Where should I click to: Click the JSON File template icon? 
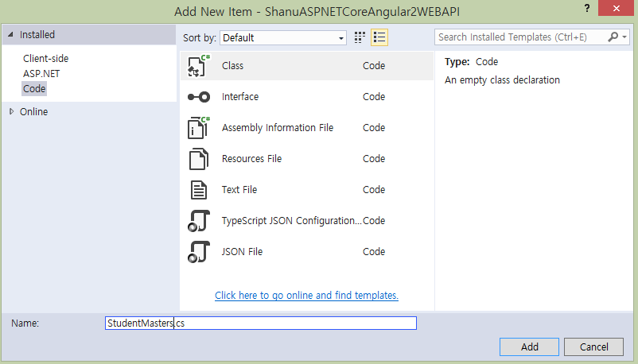click(x=198, y=252)
